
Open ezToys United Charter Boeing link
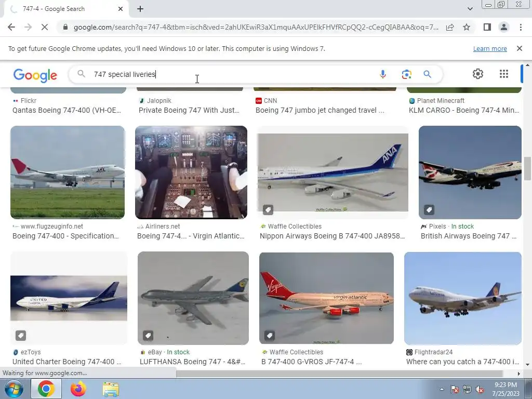tap(67, 362)
